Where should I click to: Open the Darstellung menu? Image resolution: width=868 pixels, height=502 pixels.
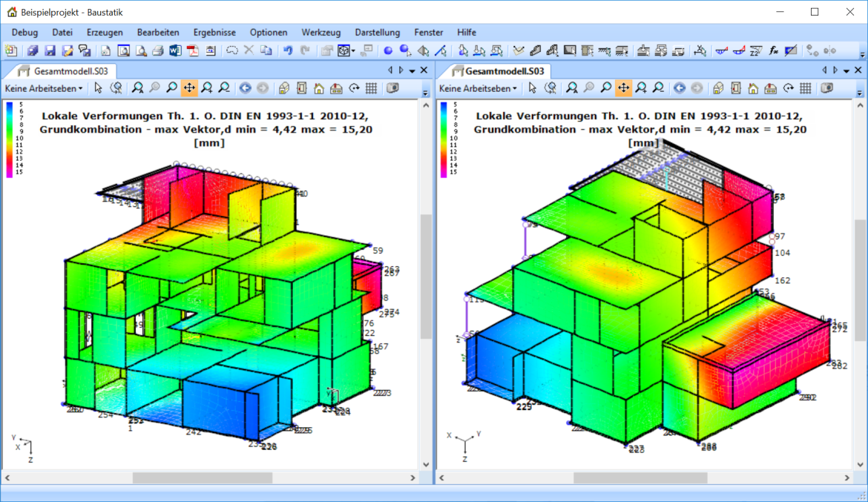[x=377, y=33]
